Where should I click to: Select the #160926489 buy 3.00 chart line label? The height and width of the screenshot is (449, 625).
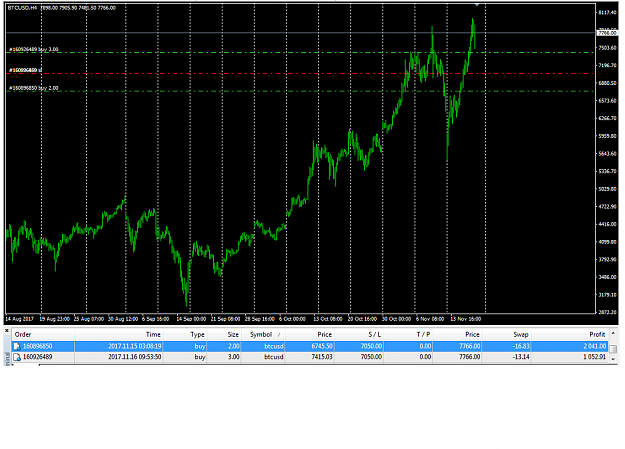[x=33, y=49]
